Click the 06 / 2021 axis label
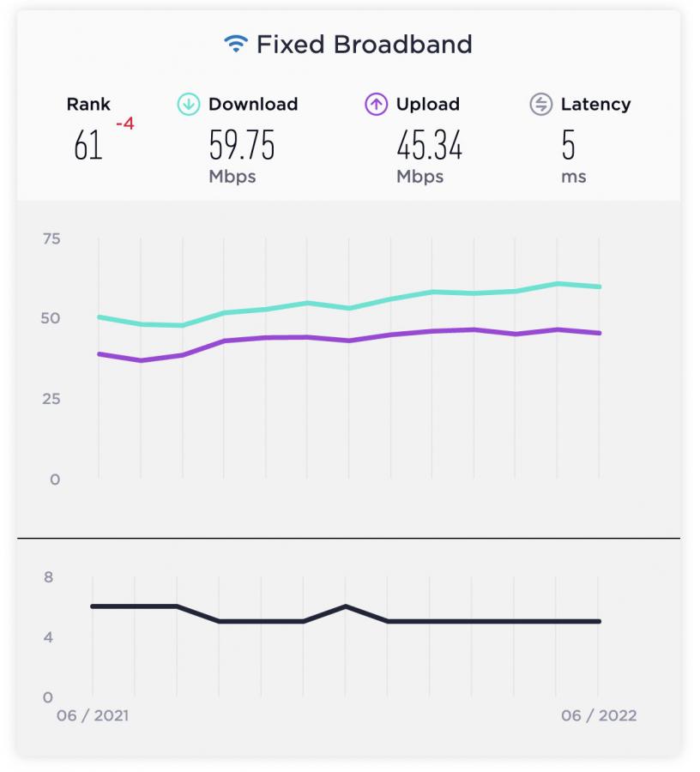This screenshot has width=700, height=772. coord(93,715)
